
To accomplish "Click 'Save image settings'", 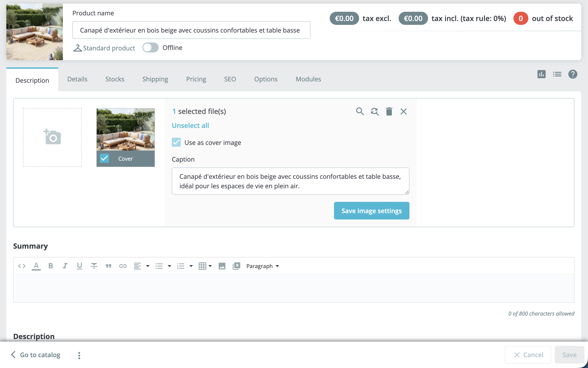I will pyautogui.click(x=372, y=210).
